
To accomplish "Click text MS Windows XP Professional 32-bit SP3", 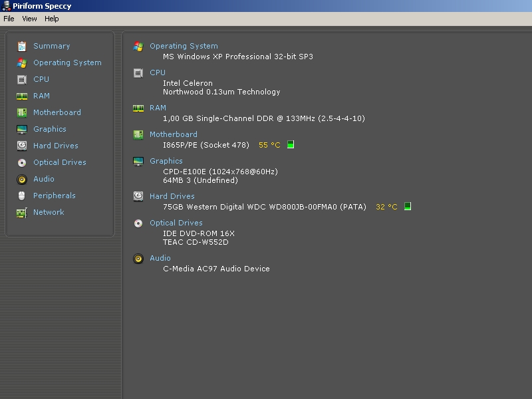I will coord(238,57).
